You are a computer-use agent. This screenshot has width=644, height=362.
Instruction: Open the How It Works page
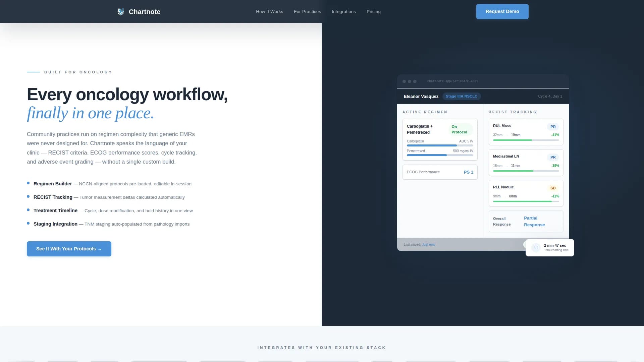[269, 12]
